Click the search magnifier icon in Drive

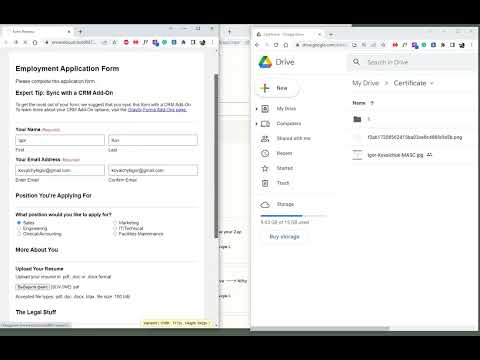point(356,62)
